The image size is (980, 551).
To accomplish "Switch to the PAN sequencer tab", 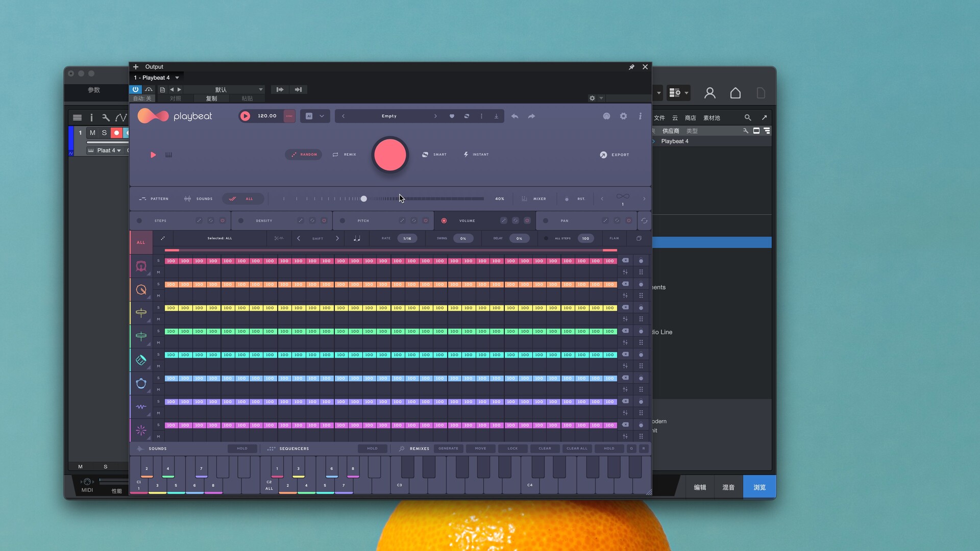I will pos(565,221).
